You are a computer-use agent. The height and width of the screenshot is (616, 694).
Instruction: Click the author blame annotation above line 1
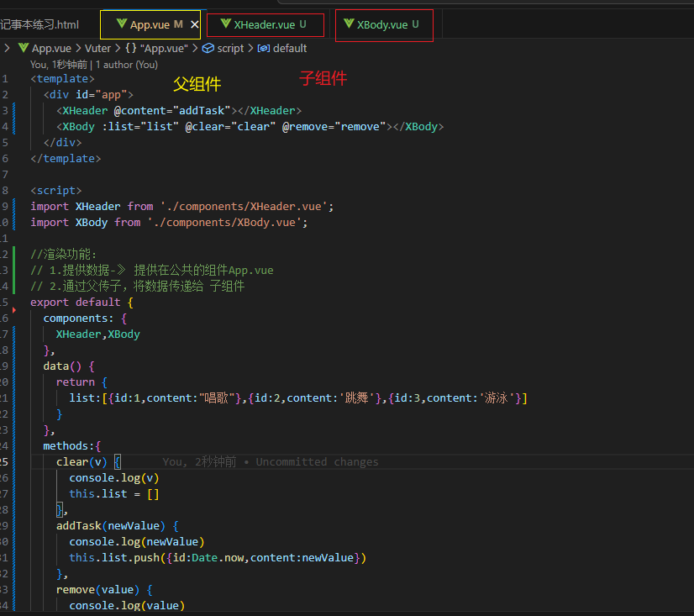[x=94, y=65]
